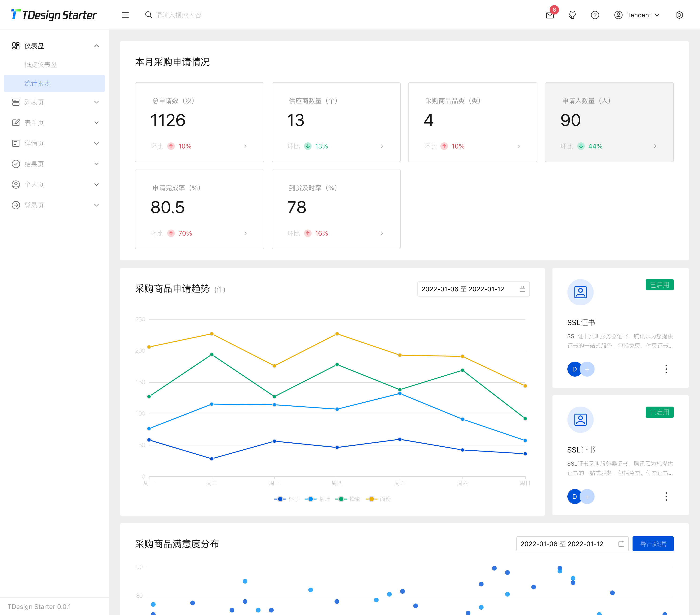700x615 pixels.
Task: Expand the 详情页 menu group
Action: click(x=54, y=143)
